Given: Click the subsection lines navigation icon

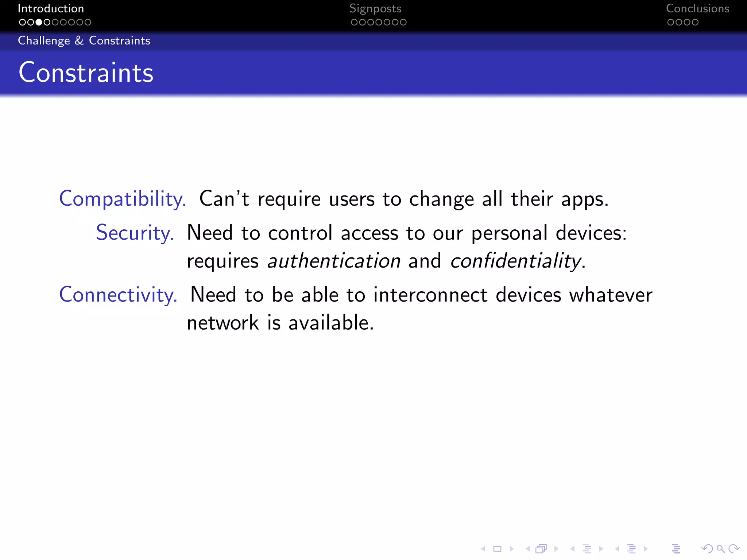Looking at the screenshot, I should (587, 549).
